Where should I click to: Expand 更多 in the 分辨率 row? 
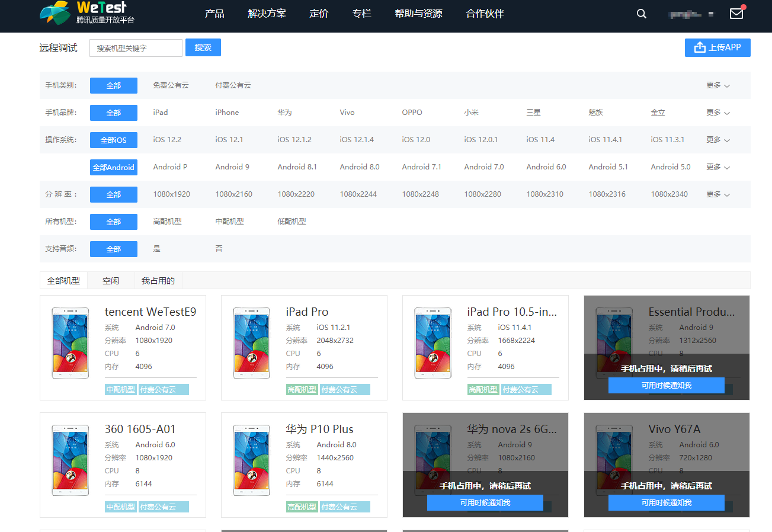[x=718, y=194]
